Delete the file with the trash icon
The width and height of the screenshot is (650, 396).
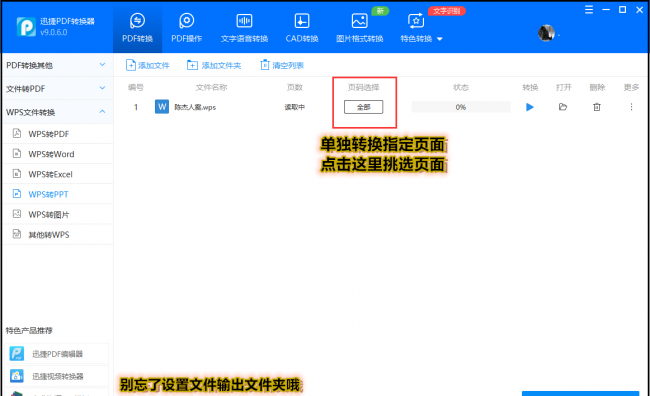pyautogui.click(x=597, y=107)
